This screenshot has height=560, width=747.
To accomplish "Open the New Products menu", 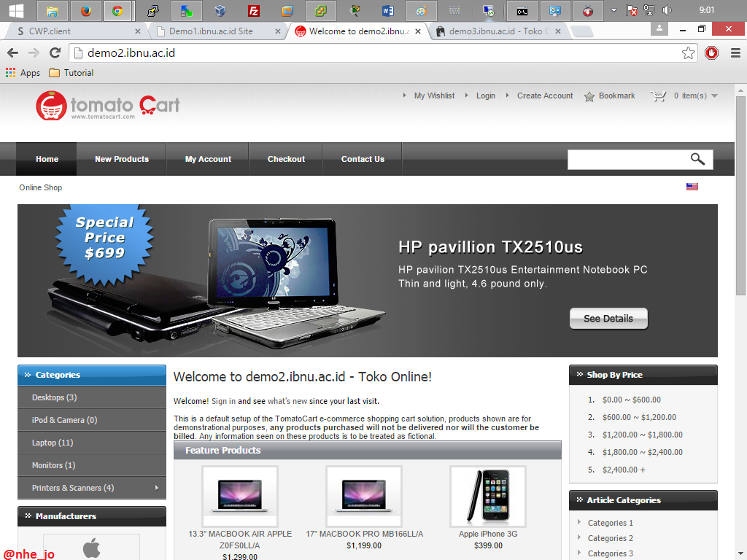I will (x=122, y=159).
